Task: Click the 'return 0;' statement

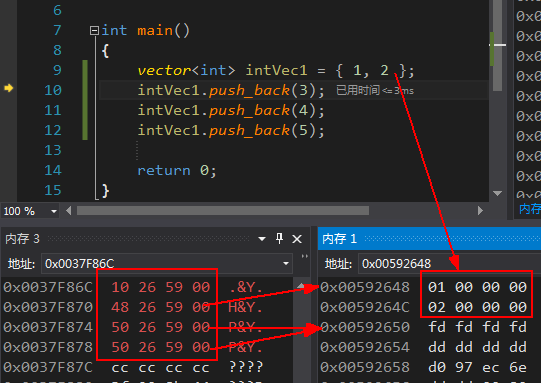Action: [177, 170]
